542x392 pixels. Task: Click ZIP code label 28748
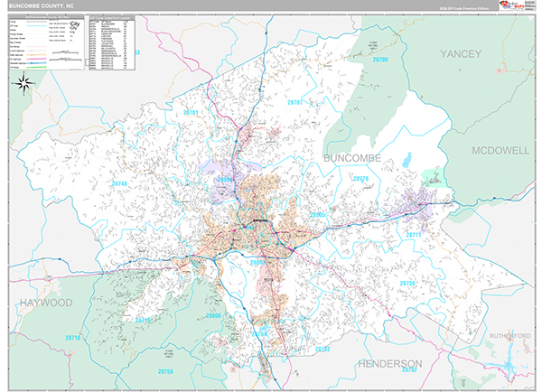coord(120,183)
